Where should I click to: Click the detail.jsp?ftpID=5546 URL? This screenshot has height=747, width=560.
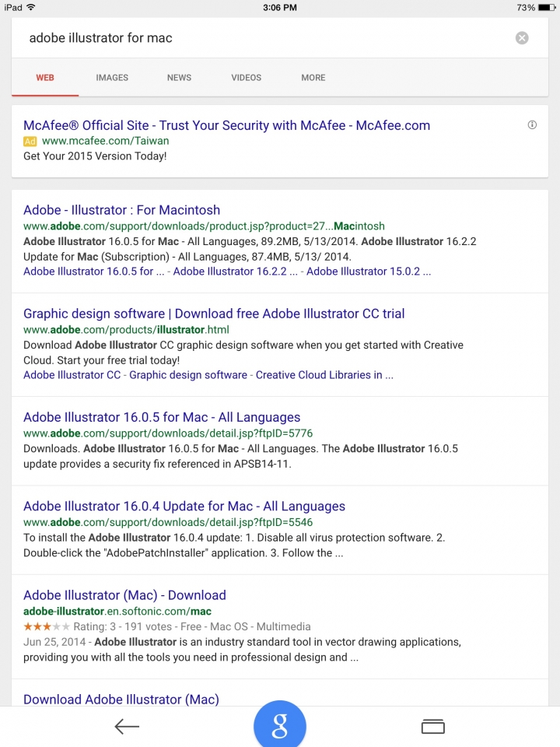[168, 522]
